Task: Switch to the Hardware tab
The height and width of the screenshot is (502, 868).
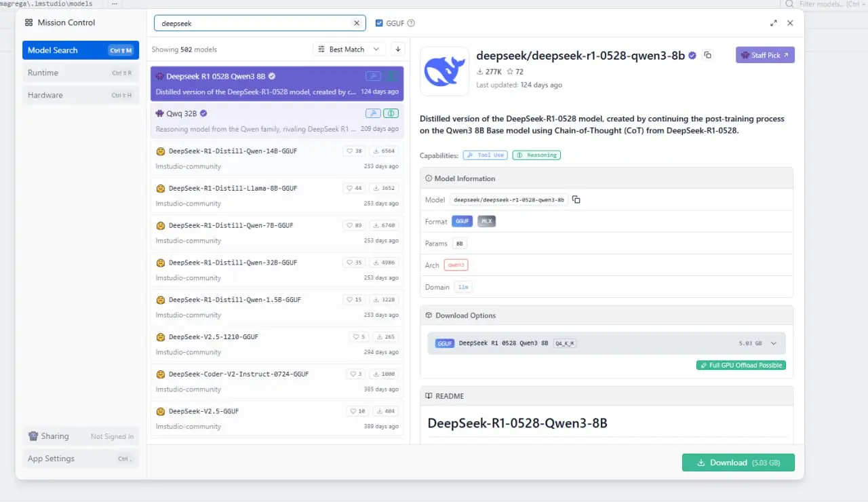Action: coord(80,95)
